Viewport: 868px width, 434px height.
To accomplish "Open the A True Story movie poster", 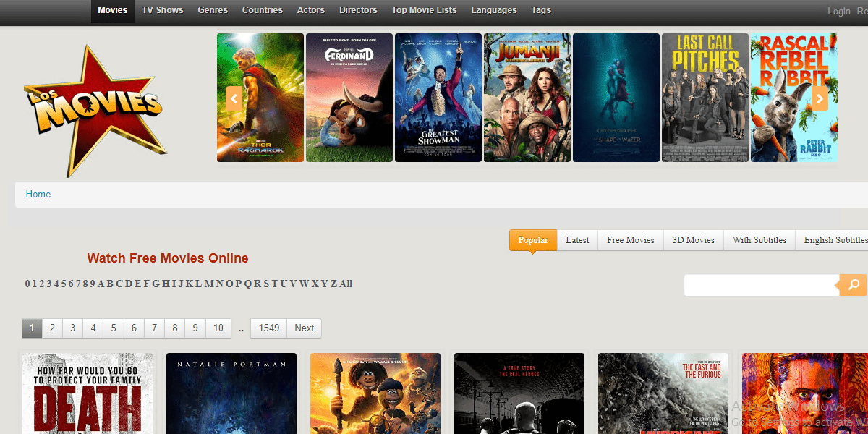I will pos(519,393).
